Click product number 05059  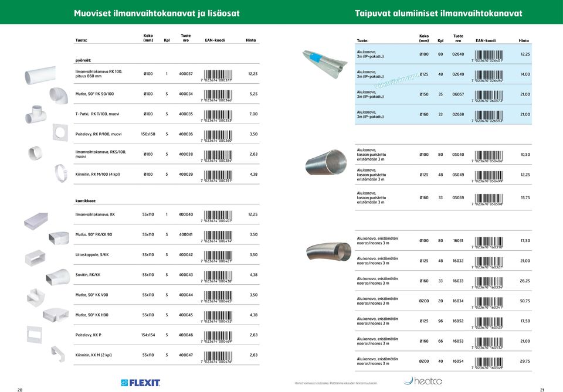458,197
